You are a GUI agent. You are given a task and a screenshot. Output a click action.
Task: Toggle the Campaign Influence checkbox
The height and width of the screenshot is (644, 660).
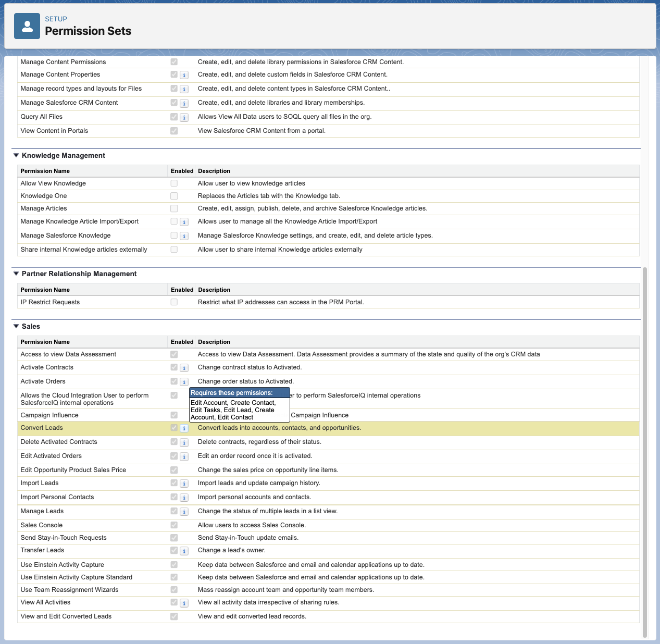174,415
